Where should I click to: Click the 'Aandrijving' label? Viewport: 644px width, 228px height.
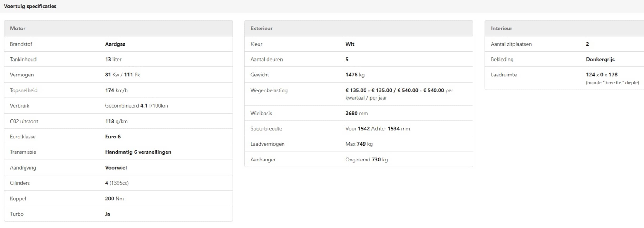(23, 168)
